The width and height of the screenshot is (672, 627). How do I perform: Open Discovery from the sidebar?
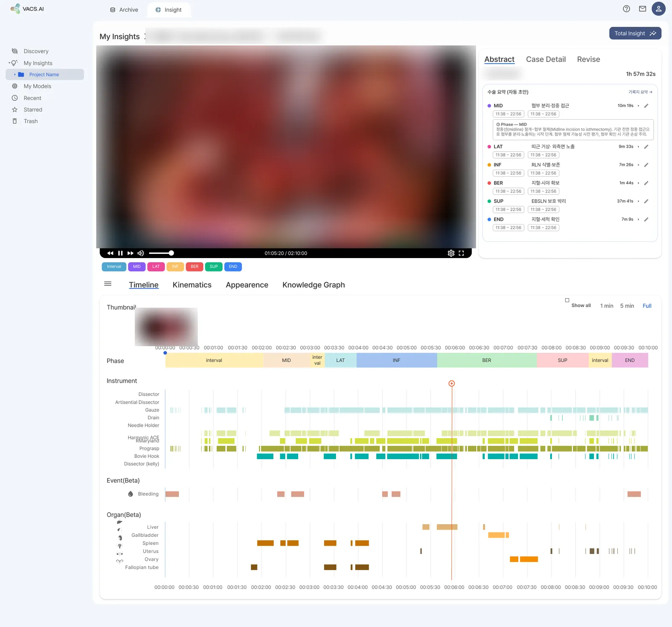[36, 51]
